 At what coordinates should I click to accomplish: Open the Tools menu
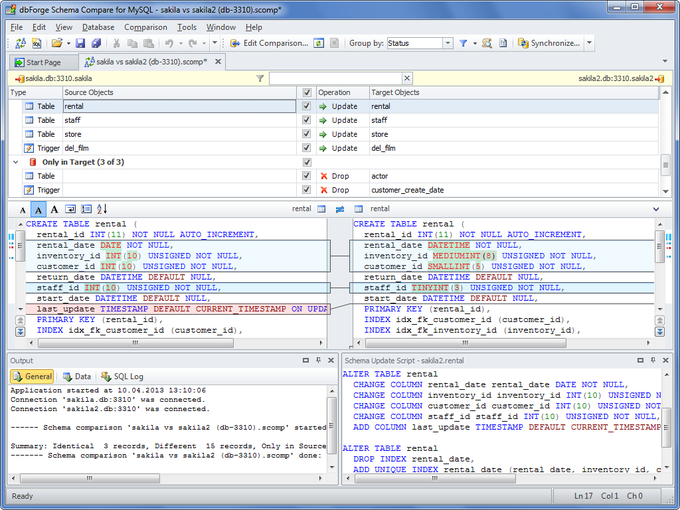click(186, 27)
